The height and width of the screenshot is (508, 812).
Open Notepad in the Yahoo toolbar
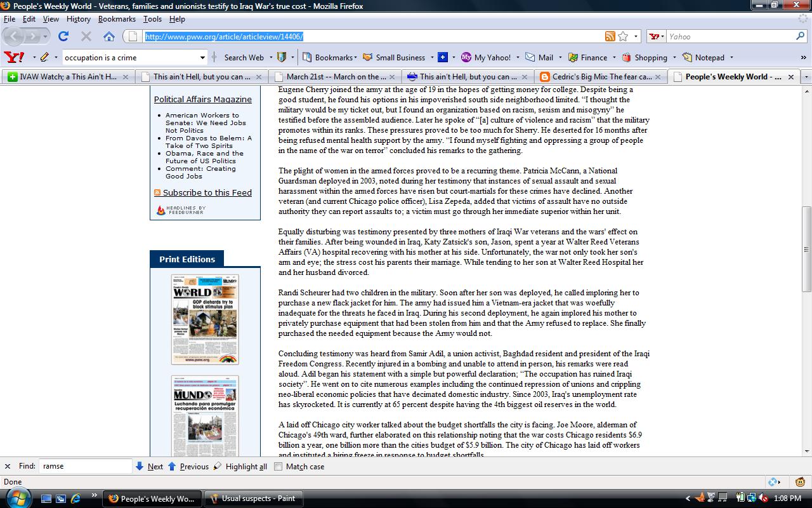703,57
